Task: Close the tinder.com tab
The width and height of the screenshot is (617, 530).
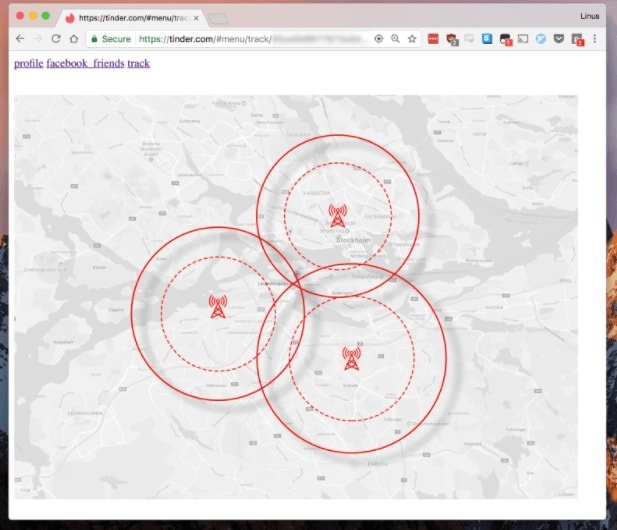Action: point(196,17)
